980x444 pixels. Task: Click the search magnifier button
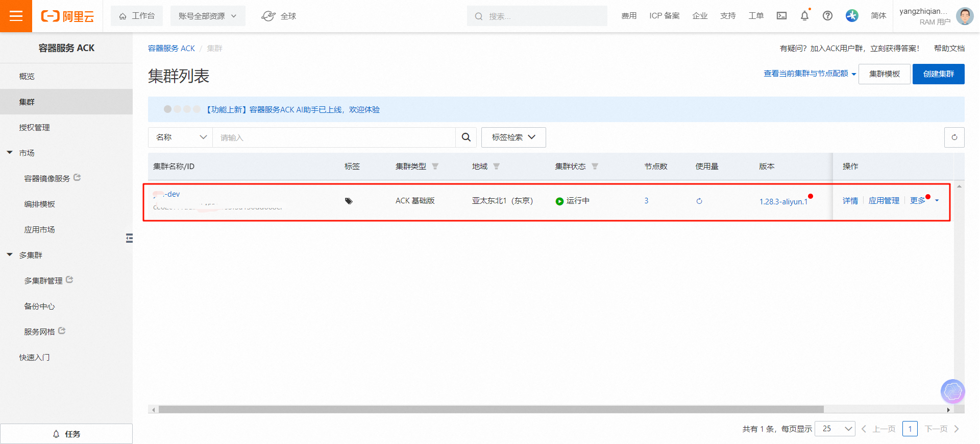pyautogui.click(x=466, y=137)
